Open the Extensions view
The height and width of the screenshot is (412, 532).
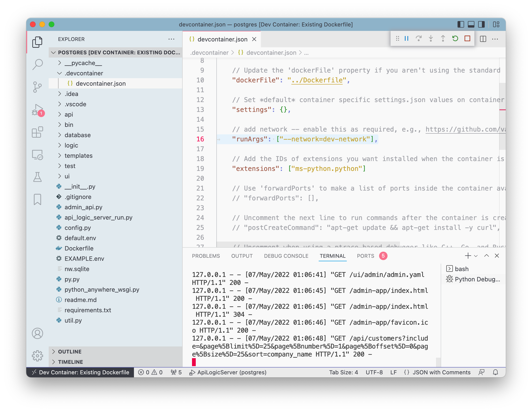tap(37, 132)
